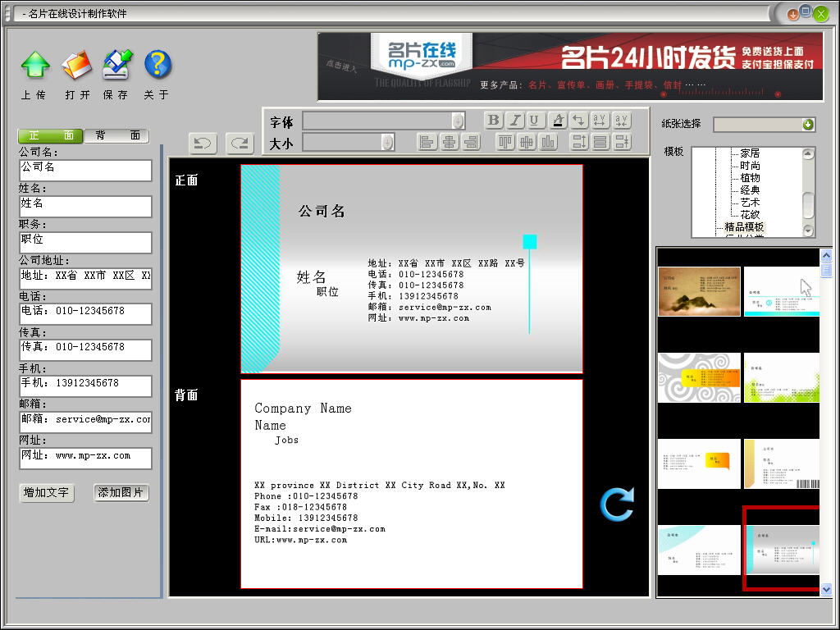
Task: Align text left using the toolbar icon
Action: [427, 142]
